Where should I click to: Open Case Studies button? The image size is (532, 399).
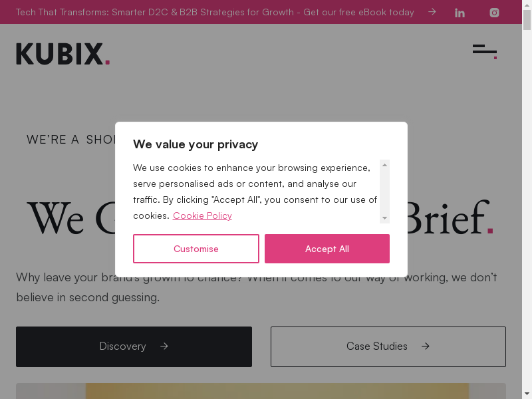tap(388, 346)
